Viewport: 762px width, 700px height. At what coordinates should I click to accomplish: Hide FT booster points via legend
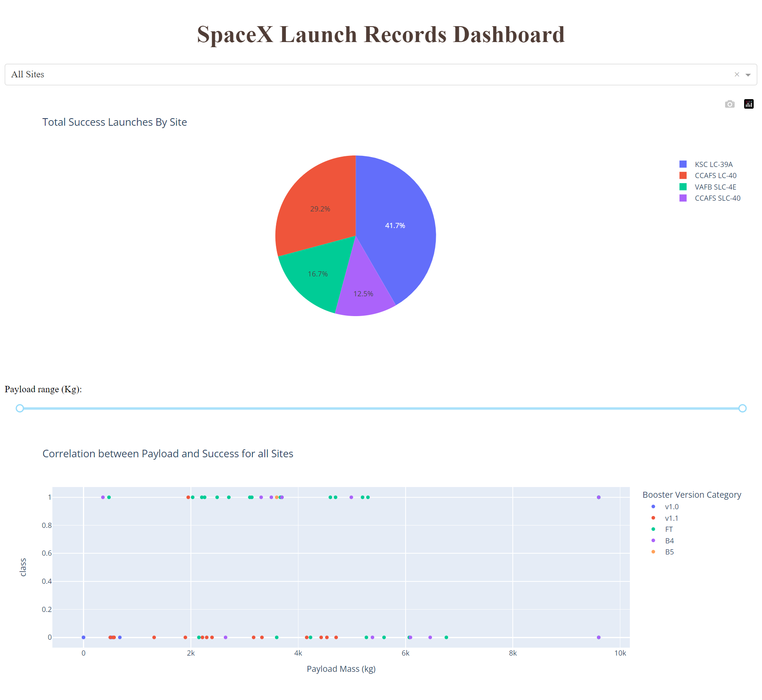click(668, 529)
